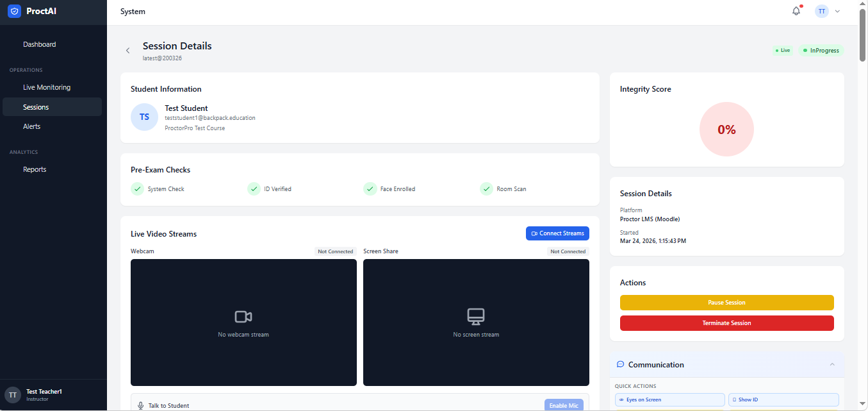Image resolution: width=868 pixels, height=411 pixels.
Task: Open Reports in the sidebar
Action: pyautogui.click(x=52, y=169)
